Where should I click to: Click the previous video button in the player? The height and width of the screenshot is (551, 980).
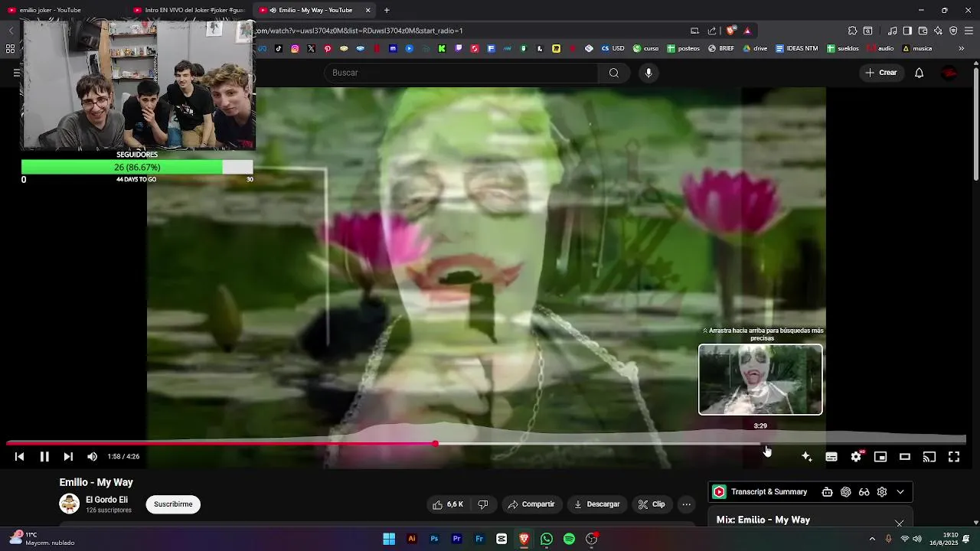coord(20,457)
